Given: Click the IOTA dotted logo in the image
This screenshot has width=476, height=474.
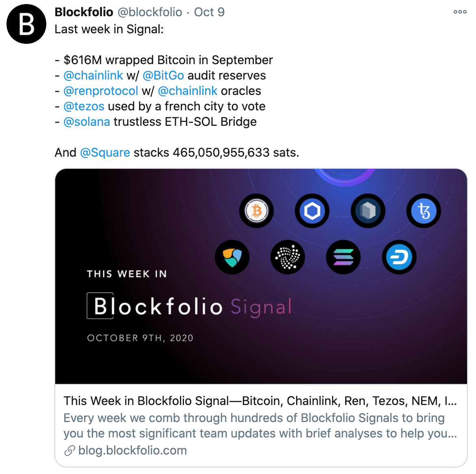Looking at the screenshot, I should tap(288, 257).
